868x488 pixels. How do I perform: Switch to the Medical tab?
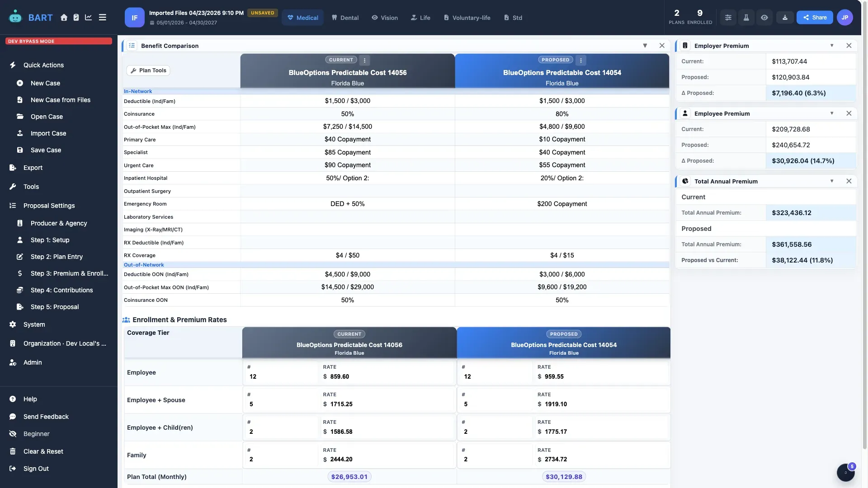(x=302, y=18)
